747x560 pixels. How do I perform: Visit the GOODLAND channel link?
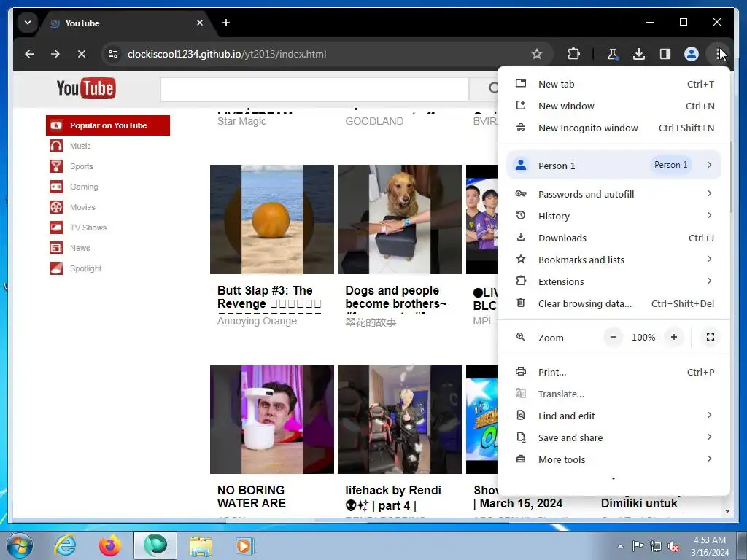pos(374,122)
